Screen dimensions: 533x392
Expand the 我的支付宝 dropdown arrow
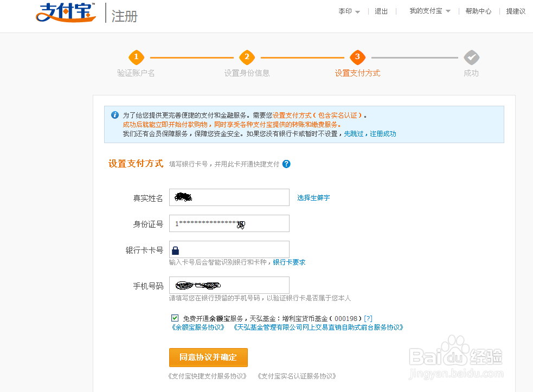coord(448,11)
